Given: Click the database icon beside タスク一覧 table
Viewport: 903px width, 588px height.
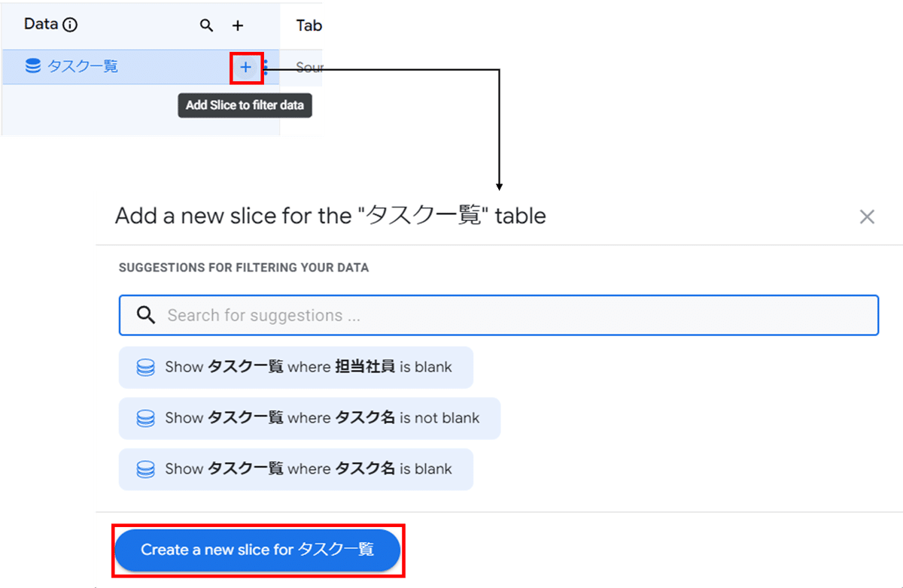Looking at the screenshot, I should tap(33, 67).
